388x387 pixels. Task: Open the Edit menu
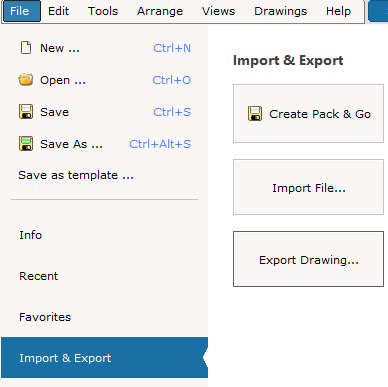click(x=58, y=11)
